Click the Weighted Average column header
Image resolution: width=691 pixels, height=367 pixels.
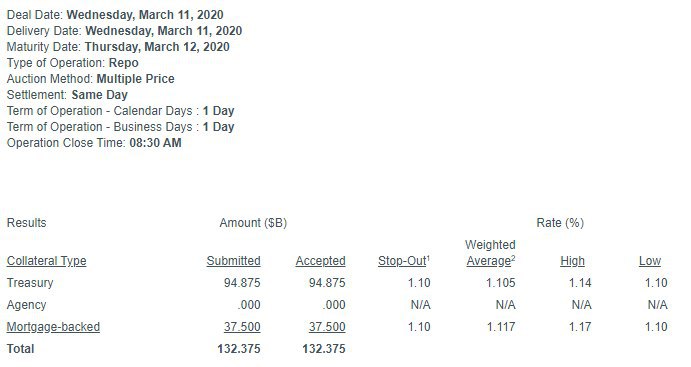click(x=490, y=253)
